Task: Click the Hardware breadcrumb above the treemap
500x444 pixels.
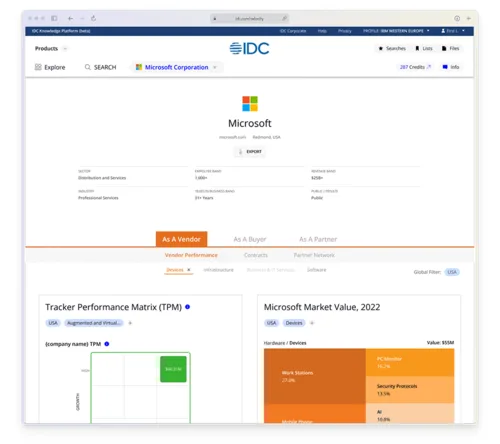Action: (274, 343)
